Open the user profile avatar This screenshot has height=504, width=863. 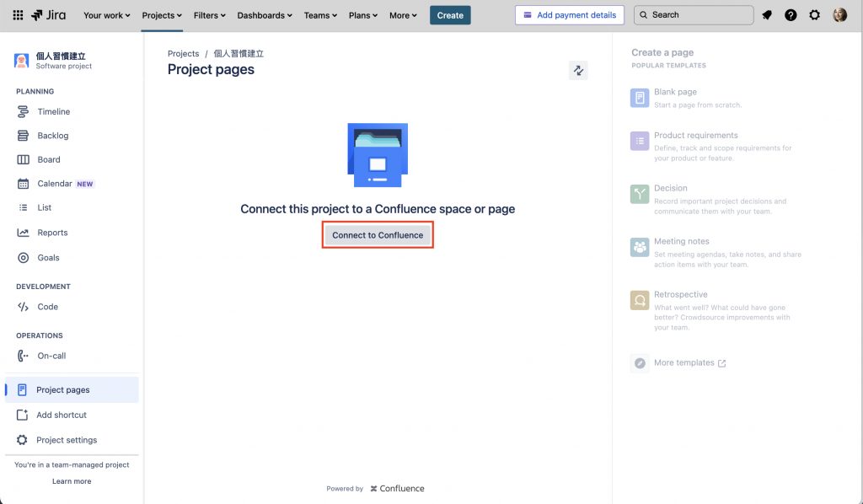[x=839, y=15]
